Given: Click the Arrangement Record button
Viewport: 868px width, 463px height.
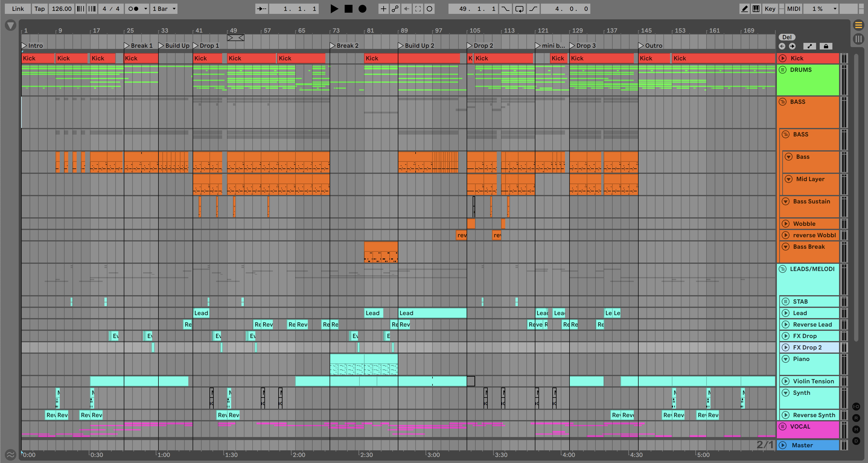Looking at the screenshot, I should pyautogui.click(x=362, y=9).
